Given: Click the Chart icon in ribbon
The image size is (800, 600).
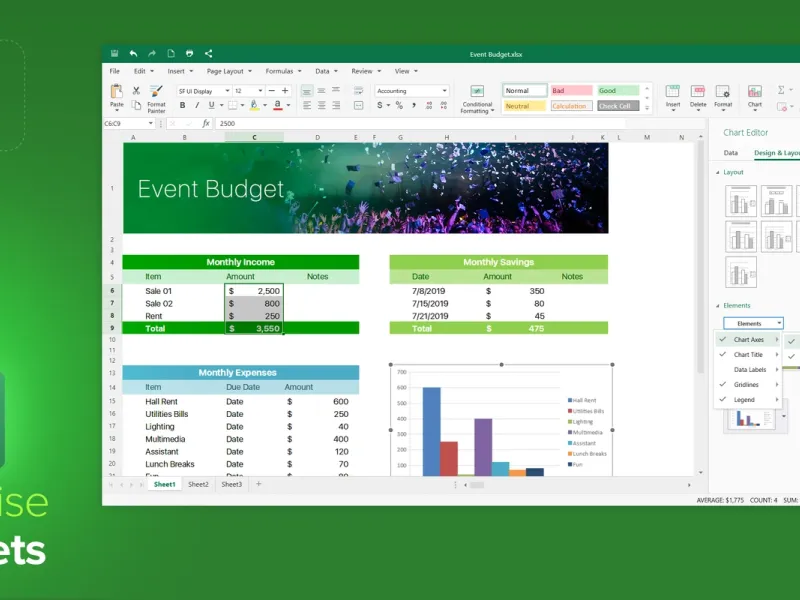Looking at the screenshot, I should pyautogui.click(x=755, y=96).
